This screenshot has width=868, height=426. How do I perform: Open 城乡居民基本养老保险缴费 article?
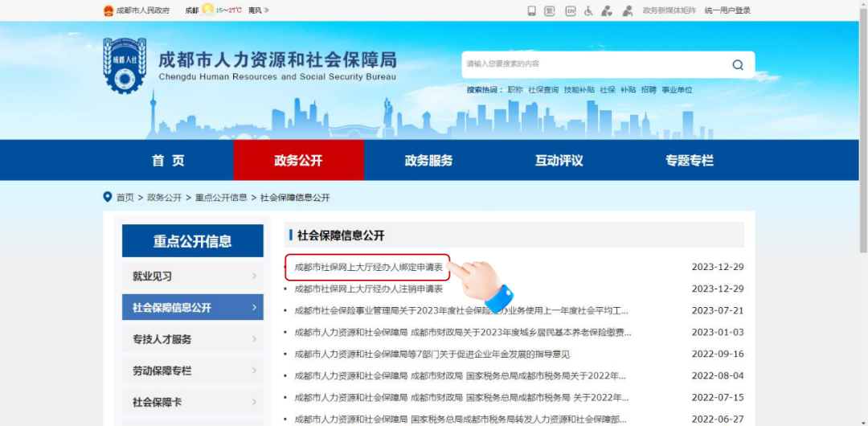point(463,333)
